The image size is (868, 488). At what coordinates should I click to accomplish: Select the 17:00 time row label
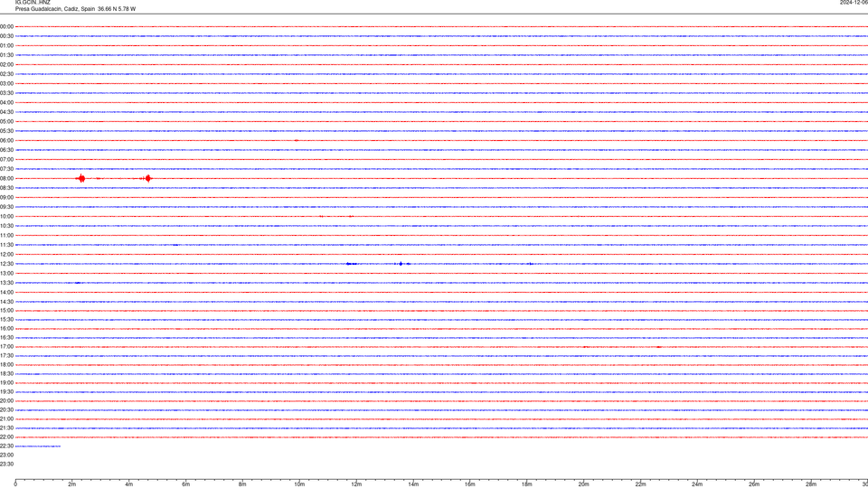[x=6, y=347]
